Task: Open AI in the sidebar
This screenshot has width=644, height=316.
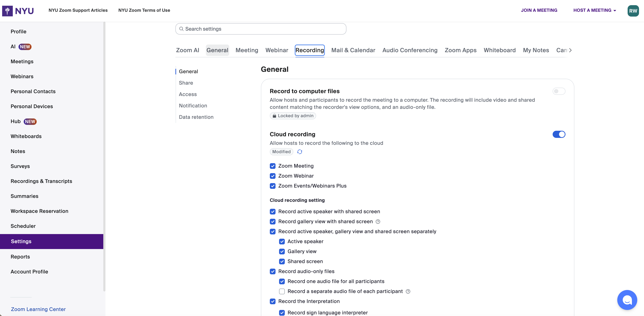Action: tap(21, 46)
